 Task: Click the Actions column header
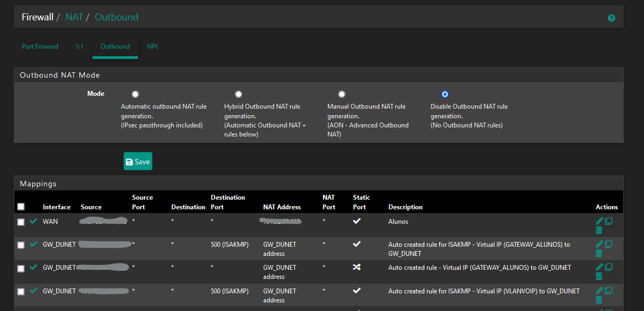coord(607,207)
